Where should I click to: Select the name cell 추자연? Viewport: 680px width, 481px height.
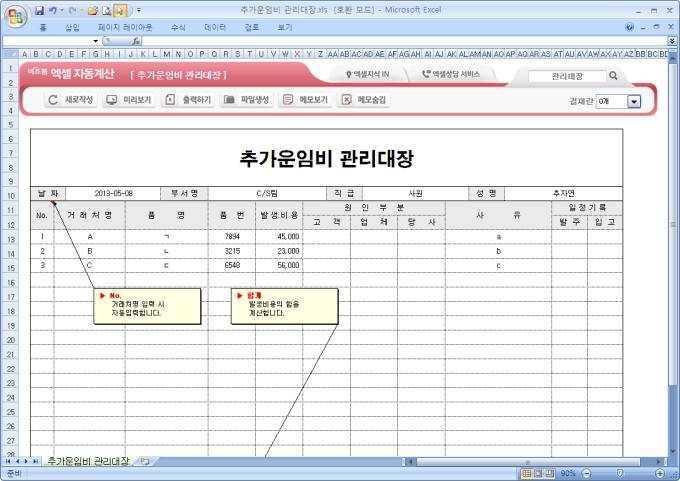click(x=563, y=193)
